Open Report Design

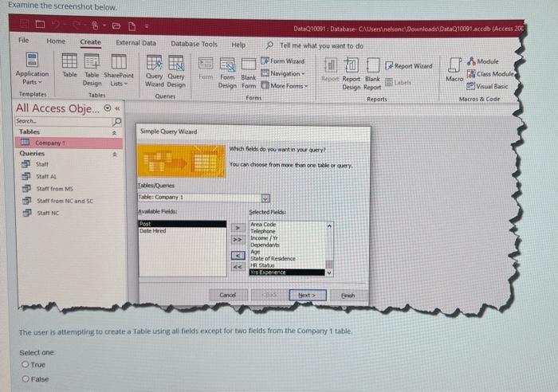352,74
